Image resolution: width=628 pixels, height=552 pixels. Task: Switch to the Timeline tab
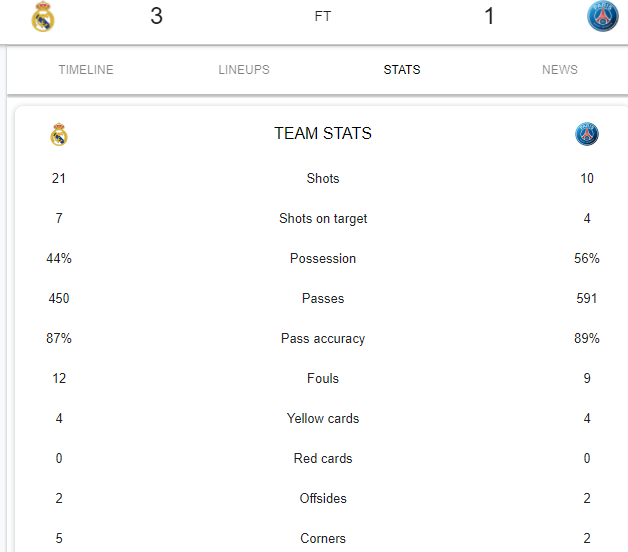tap(86, 70)
